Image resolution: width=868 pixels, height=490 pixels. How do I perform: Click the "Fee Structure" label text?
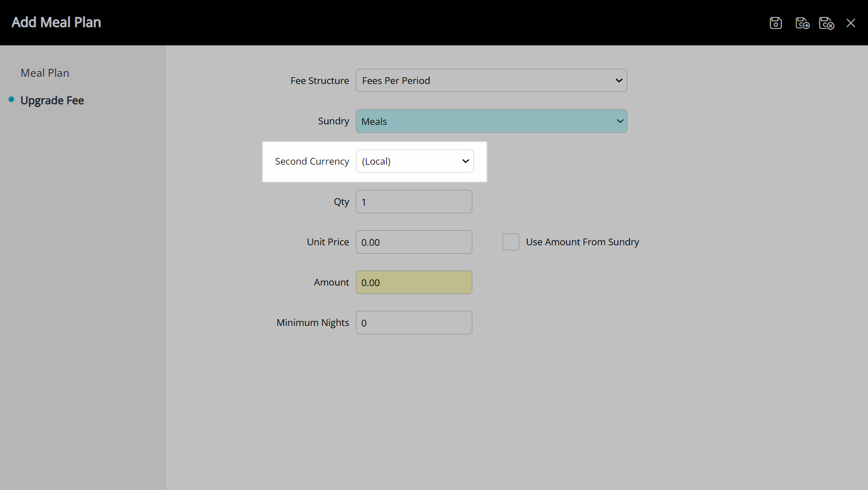point(320,81)
